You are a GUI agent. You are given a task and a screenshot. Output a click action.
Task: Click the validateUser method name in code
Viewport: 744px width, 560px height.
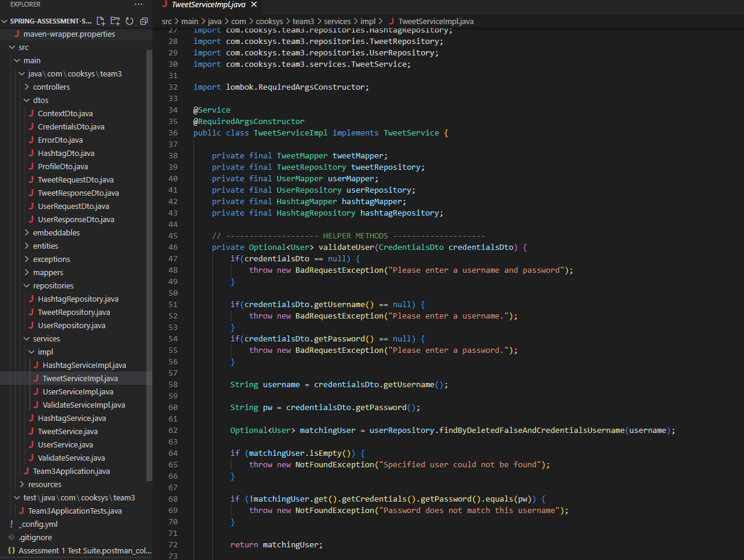(346, 247)
